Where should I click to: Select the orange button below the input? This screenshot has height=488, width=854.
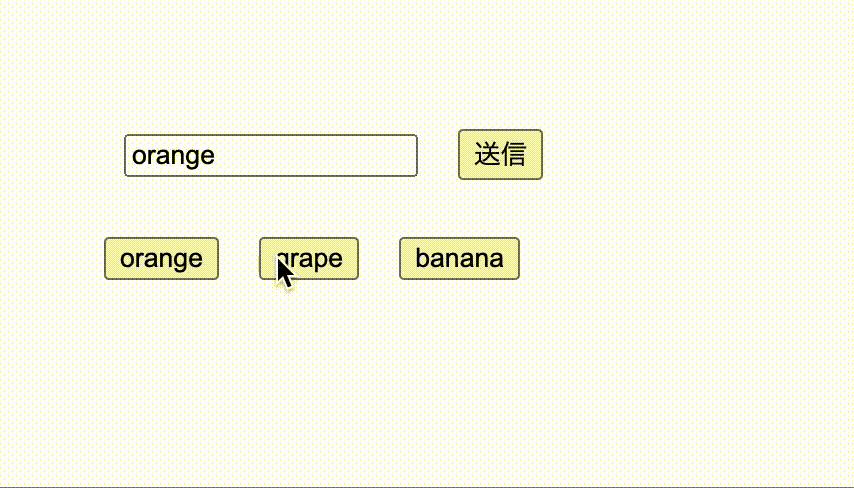[x=161, y=259]
